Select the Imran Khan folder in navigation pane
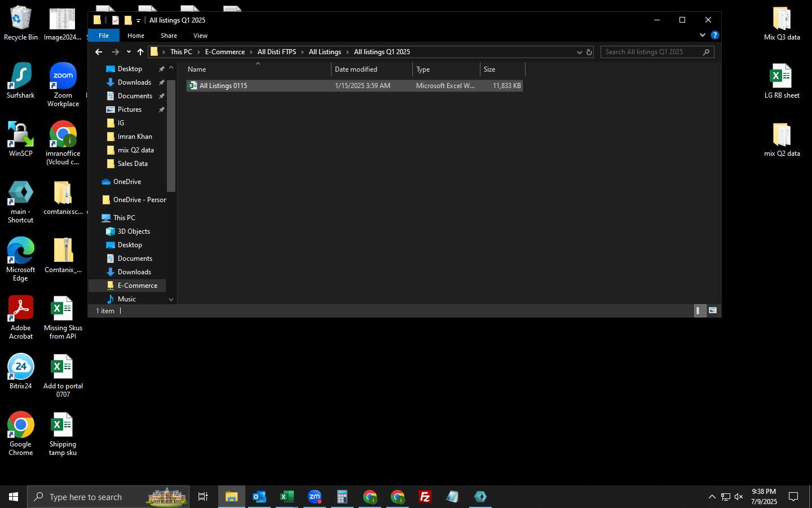 (135, 137)
